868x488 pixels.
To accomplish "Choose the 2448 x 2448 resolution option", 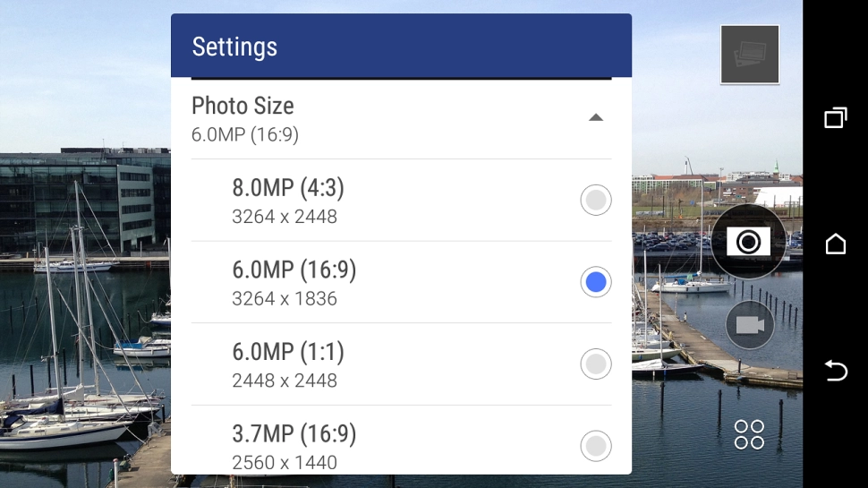I will 285,381.
